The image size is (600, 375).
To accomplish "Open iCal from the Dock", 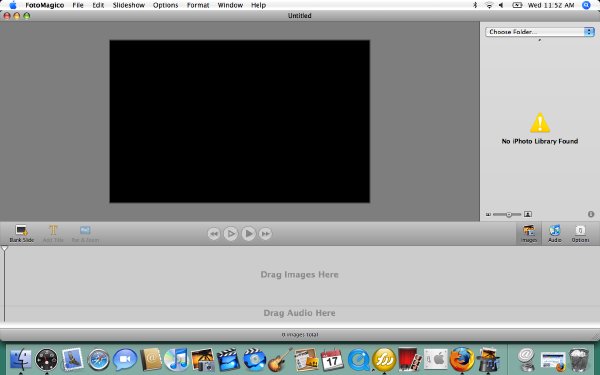I will [x=332, y=360].
